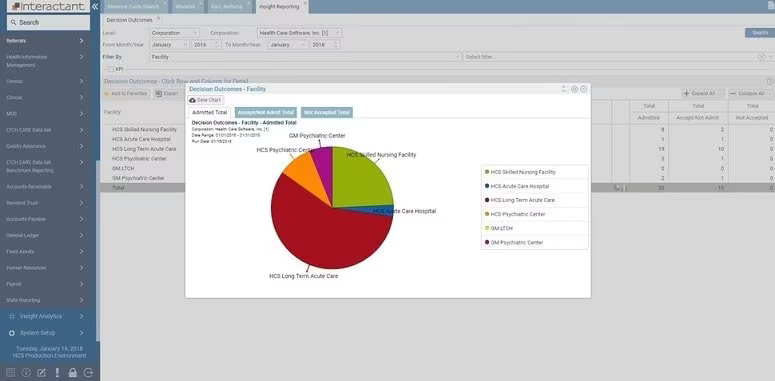The height and width of the screenshot is (381, 775).
Task: Toggle HCS Long Term Acute Care legend swatch
Action: pyautogui.click(x=487, y=200)
